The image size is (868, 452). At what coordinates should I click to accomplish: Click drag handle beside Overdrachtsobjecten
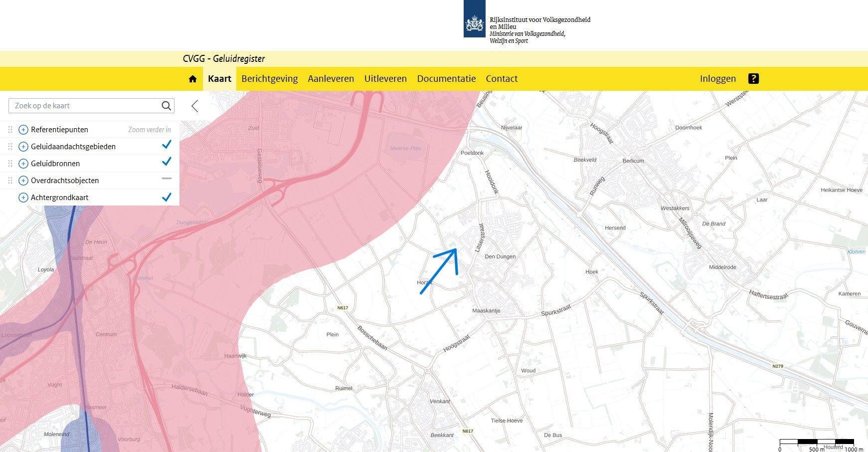[x=10, y=181]
